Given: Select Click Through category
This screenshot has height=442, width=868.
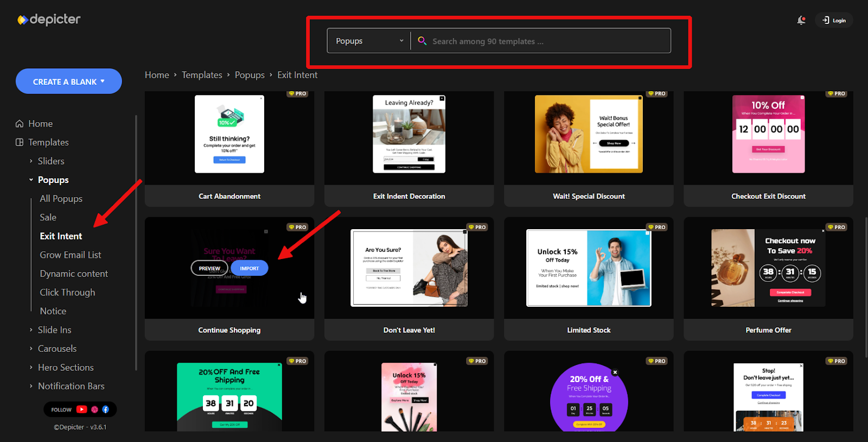Looking at the screenshot, I should point(67,292).
